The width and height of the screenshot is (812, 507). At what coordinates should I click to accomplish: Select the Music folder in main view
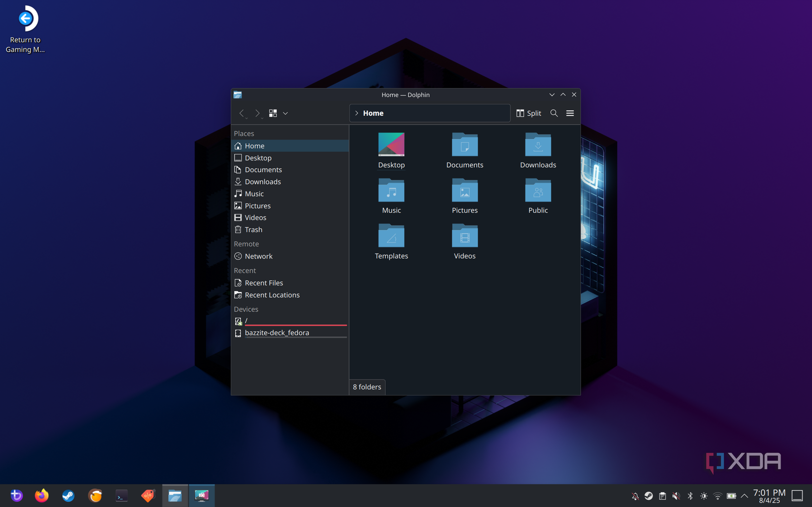(391, 194)
